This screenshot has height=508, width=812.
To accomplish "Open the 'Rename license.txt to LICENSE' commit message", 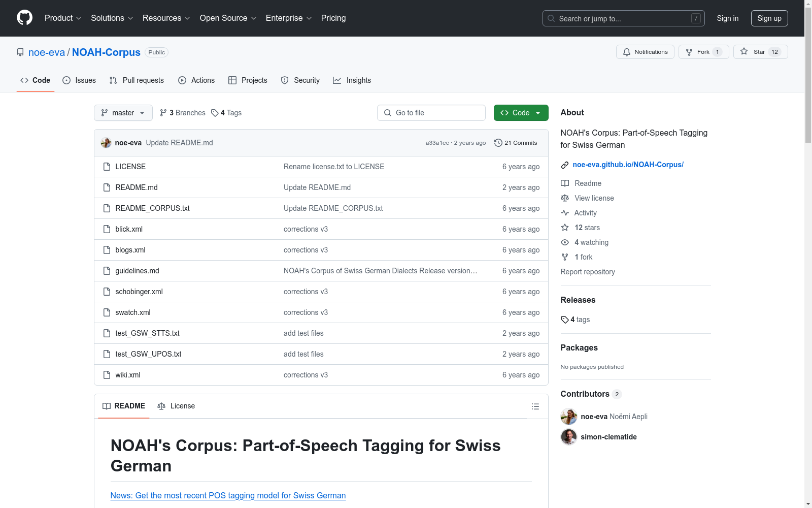I will click(x=334, y=167).
